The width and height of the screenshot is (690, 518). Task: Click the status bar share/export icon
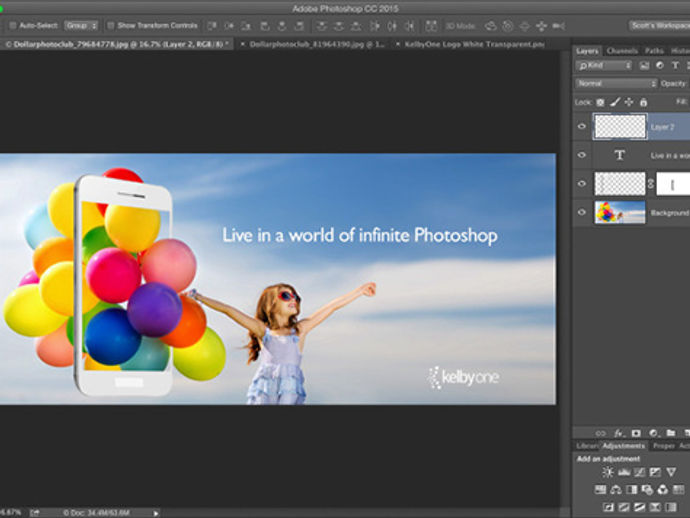point(35,513)
